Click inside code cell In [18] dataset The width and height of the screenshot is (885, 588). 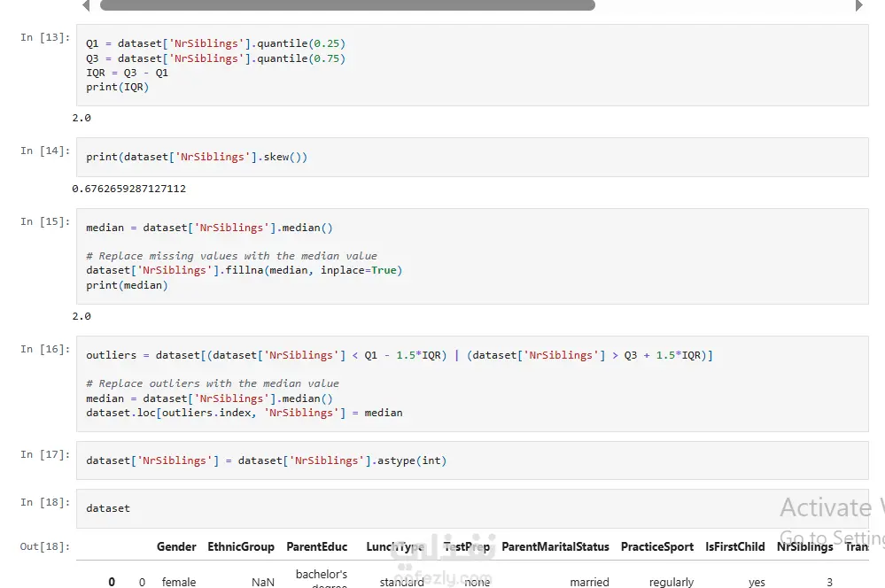pos(472,508)
